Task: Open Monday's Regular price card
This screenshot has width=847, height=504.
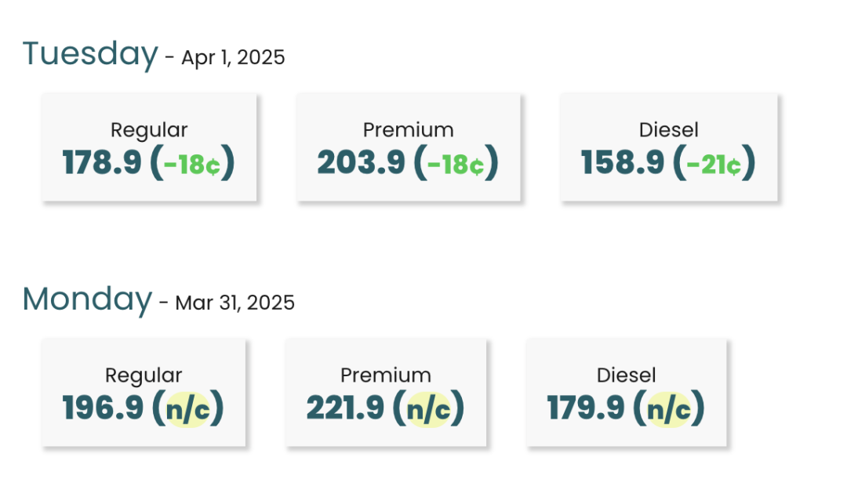Action: (144, 393)
